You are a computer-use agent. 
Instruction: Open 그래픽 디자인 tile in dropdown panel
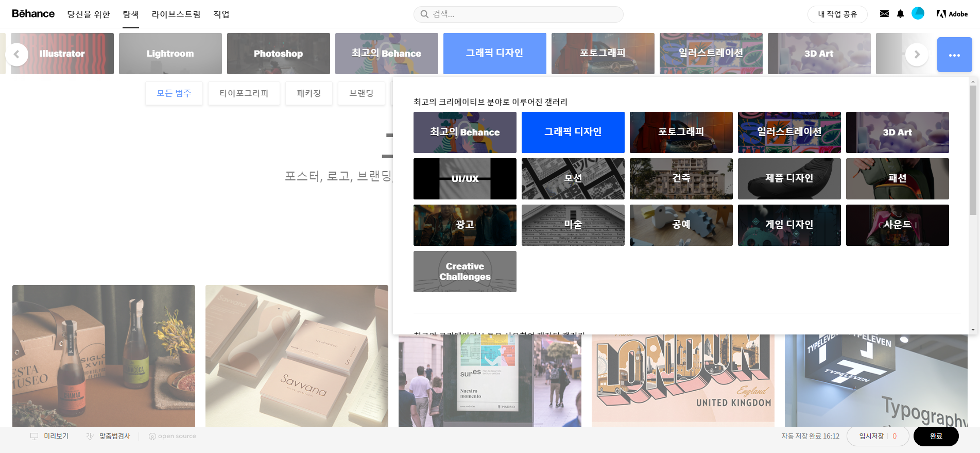(573, 132)
